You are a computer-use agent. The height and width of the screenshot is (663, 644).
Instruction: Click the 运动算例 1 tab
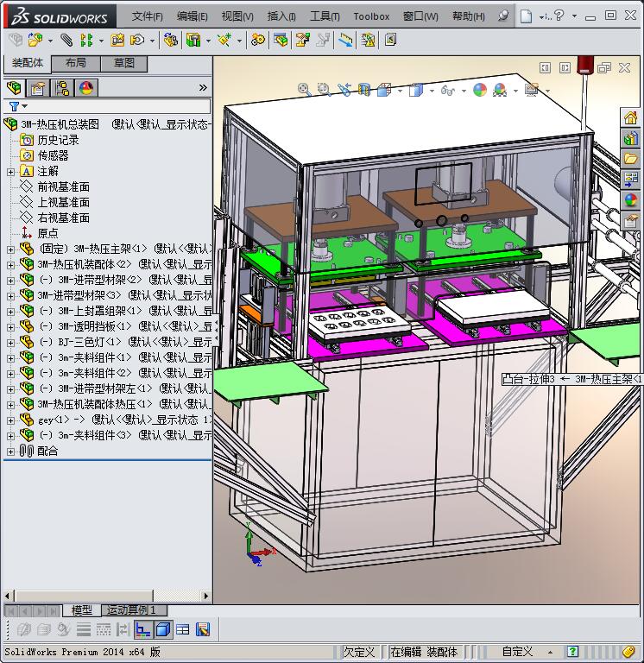point(131,610)
